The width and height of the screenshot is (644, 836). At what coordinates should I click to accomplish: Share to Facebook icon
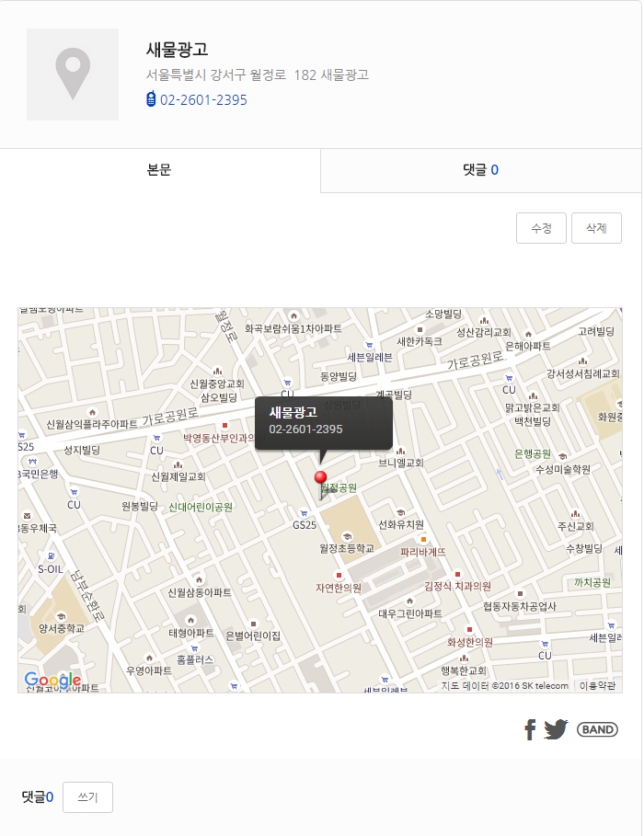coord(529,729)
